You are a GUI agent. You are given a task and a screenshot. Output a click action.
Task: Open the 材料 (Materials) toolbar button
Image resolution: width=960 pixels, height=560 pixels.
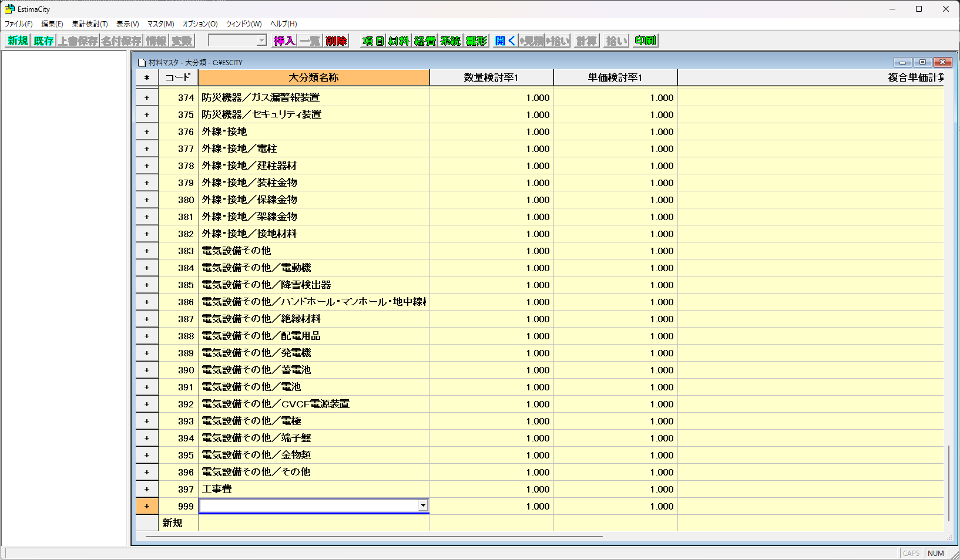(399, 41)
